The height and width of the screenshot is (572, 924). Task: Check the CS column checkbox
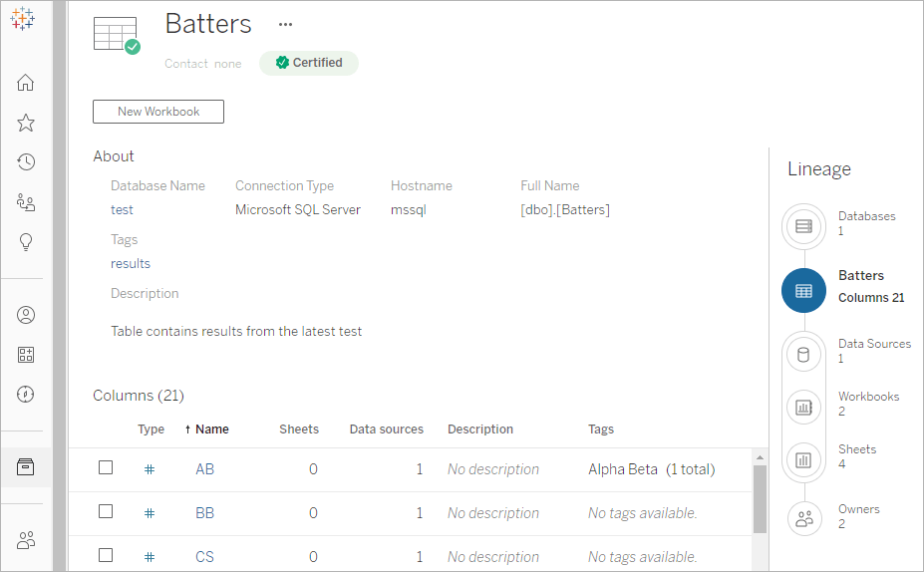point(106,555)
